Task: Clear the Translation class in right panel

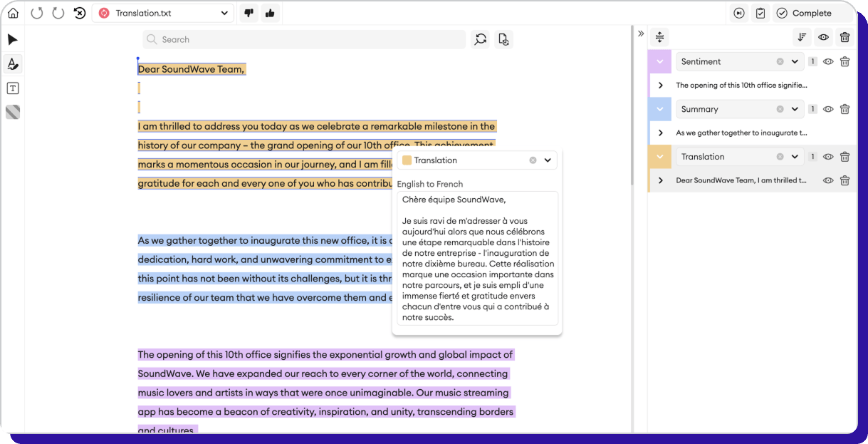Action: [x=780, y=157]
